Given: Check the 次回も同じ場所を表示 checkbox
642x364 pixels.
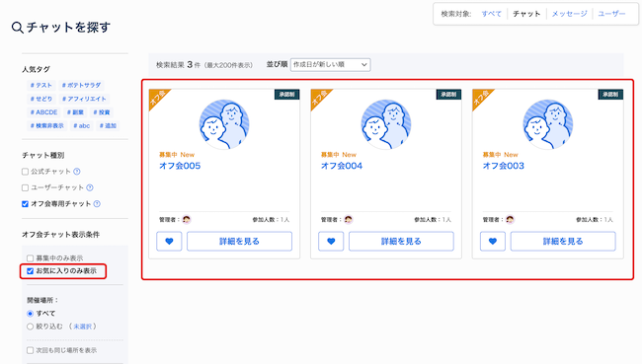Looking at the screenshot, I should pos(30,350).
